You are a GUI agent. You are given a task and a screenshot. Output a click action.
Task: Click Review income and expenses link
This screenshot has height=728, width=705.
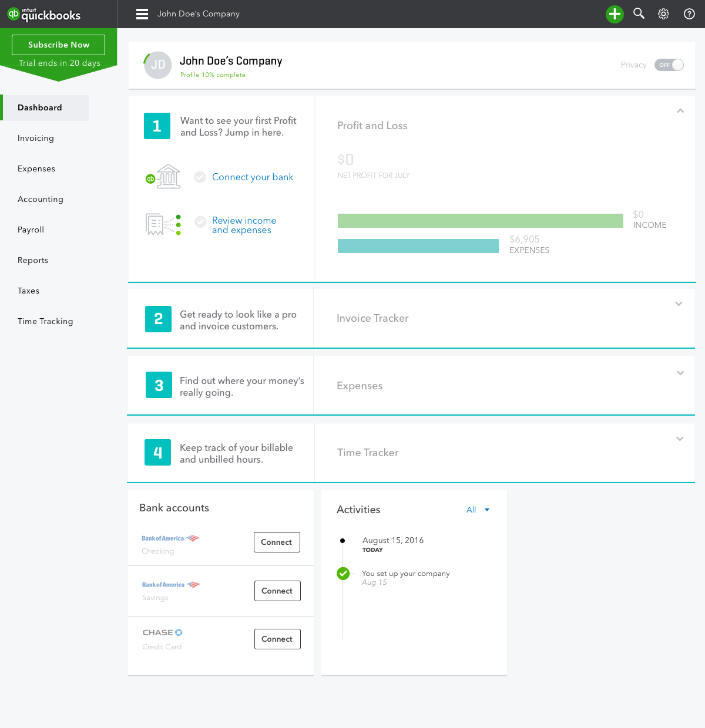click(244, 225)
